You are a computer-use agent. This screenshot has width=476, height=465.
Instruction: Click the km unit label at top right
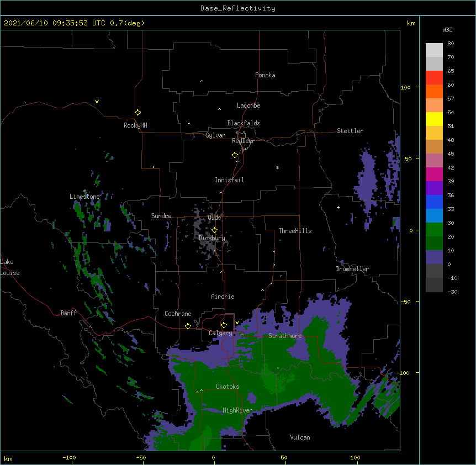tap(411, 23)
